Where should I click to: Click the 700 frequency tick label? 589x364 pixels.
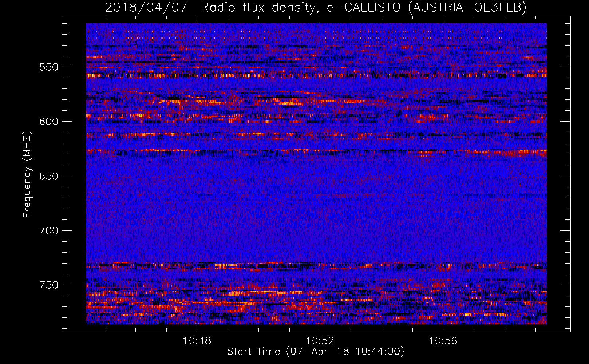coord(49,231)
